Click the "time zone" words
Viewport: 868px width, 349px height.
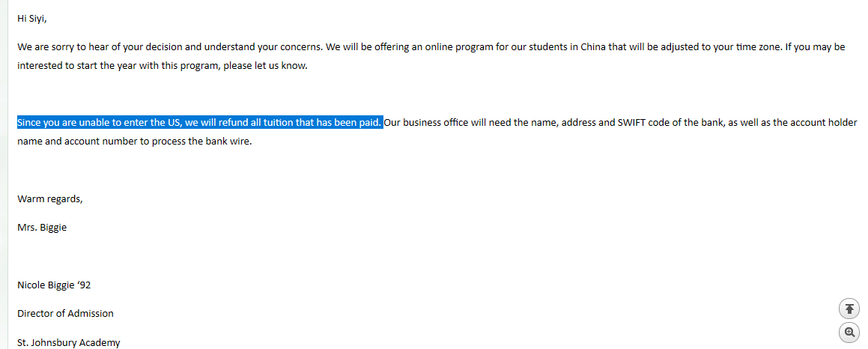[x=757, y=47]
